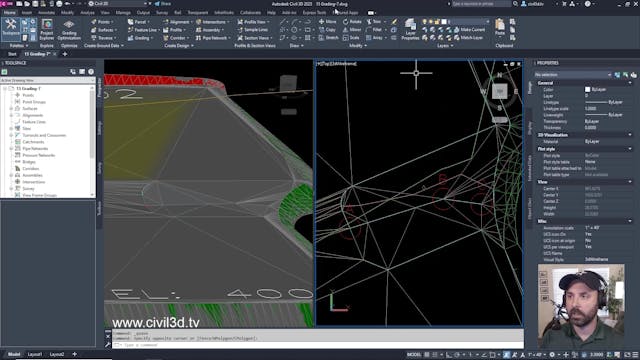Toggle the layer on/off lightbulb icon

click(x=425, y=22)
